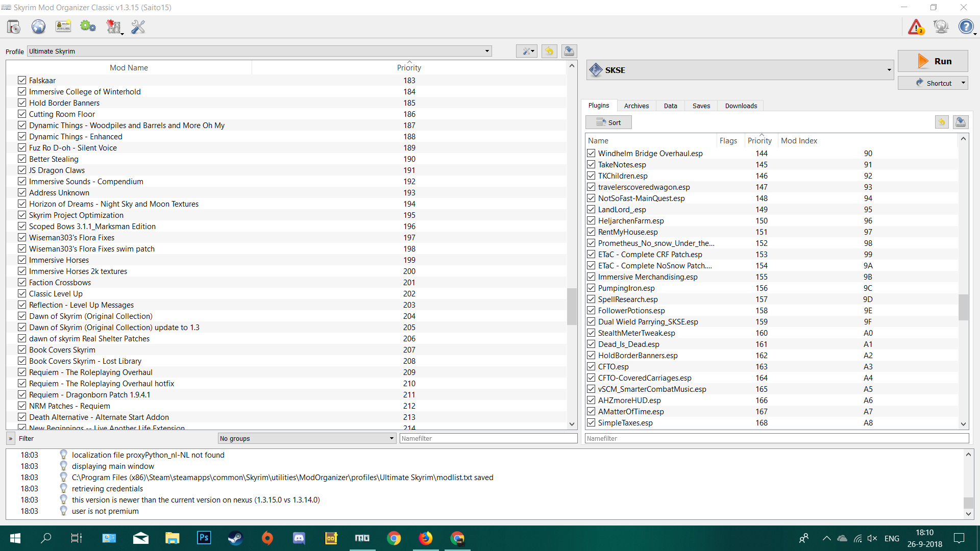The width and height of the screenshot is (980, 551).
Task: Open the Profile dropdown showing Ultimate Skyrim
Action: pyautogui.click(x=259, y=51)
